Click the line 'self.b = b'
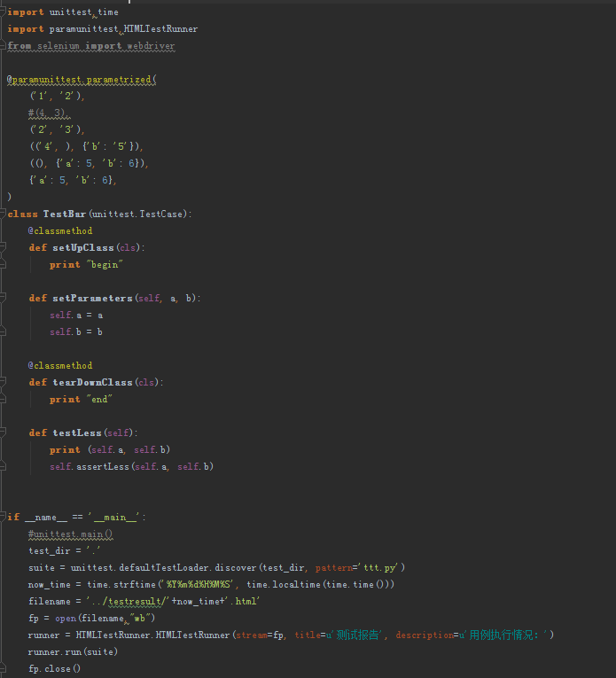Screen dimensions: 616x678 click(76, 332)
